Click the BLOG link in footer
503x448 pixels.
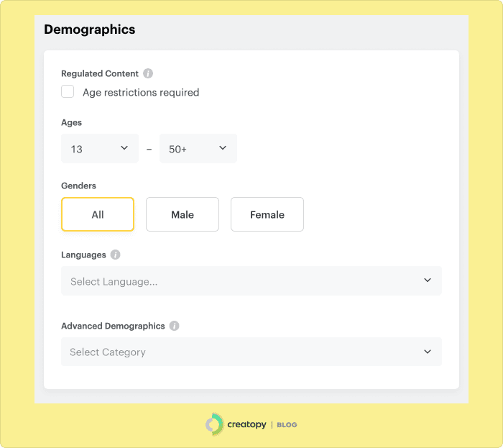coord(287,425)
